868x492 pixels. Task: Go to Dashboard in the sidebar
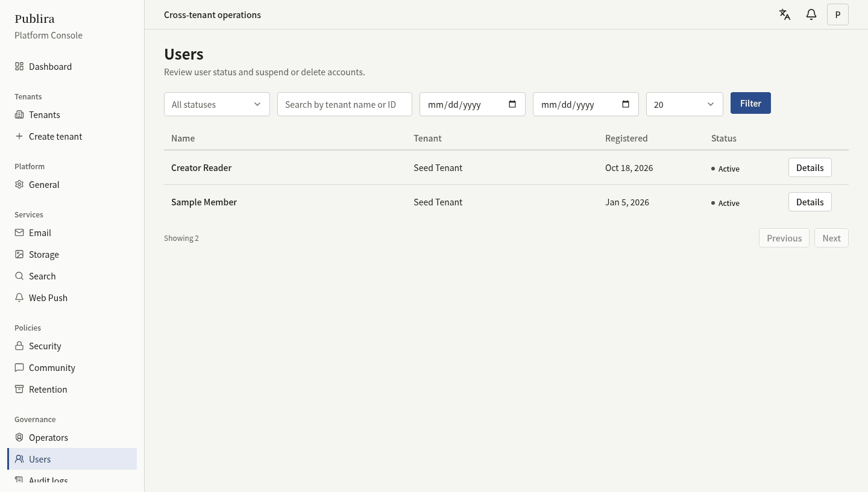pyautogui.click(x=72, y=66)
